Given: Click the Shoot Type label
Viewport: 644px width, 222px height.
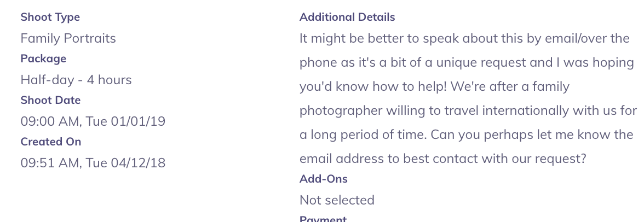Looking at the screenshot, I should tap(50, 17).
